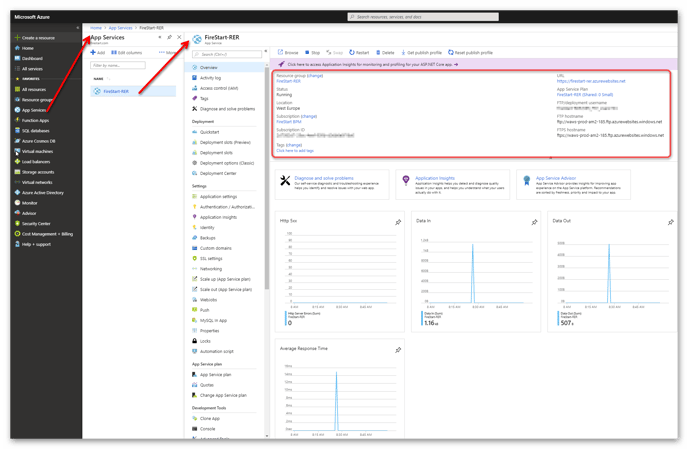Open the Application Insights banner link
The width and height of the screenshot is (688, 449).
[373, 65]
